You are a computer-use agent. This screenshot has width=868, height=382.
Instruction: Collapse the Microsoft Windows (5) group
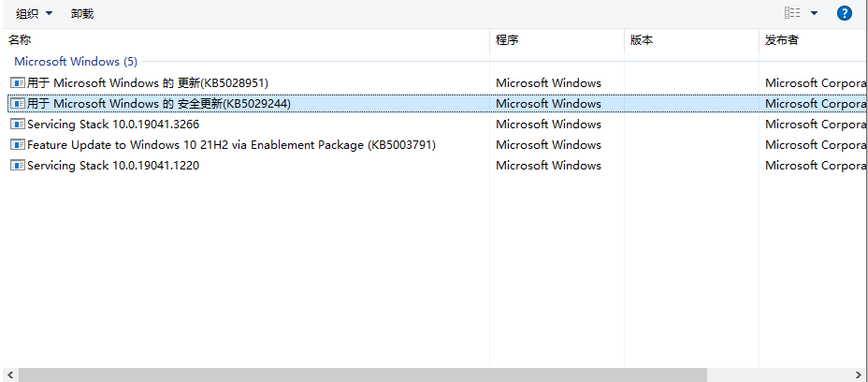click(75, 62)
